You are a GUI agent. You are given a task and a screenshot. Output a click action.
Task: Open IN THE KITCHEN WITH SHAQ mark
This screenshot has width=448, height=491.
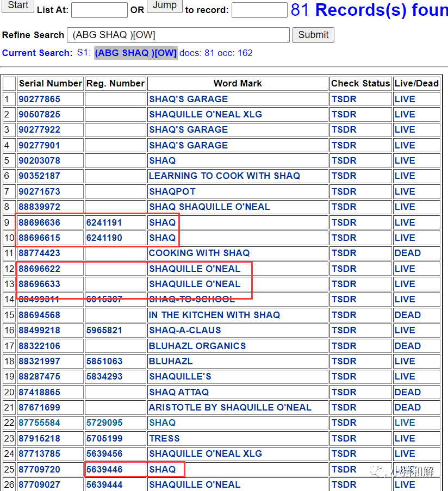pyautogui.click(x=214, y=315)
